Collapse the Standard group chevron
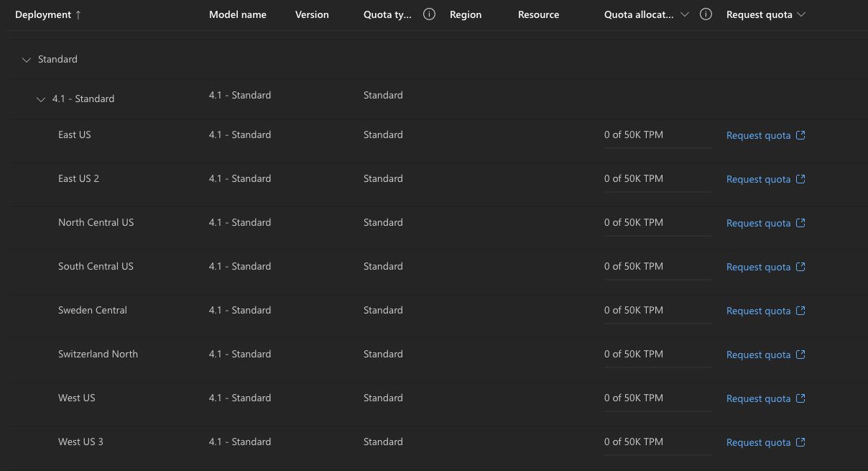 [27, 60]
